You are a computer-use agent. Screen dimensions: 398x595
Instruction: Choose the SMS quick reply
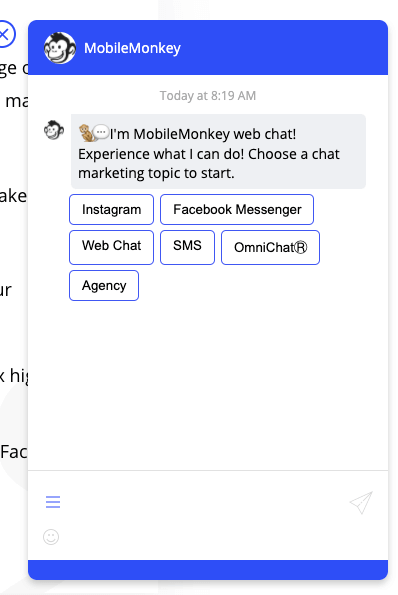click(x=187, y=247)
